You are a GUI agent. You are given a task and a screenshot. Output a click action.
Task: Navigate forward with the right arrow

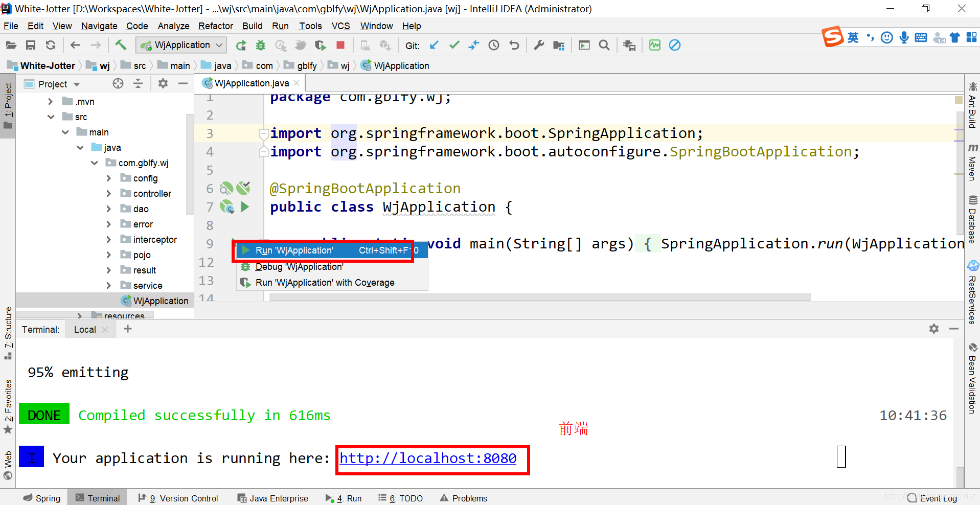(96, 45)
